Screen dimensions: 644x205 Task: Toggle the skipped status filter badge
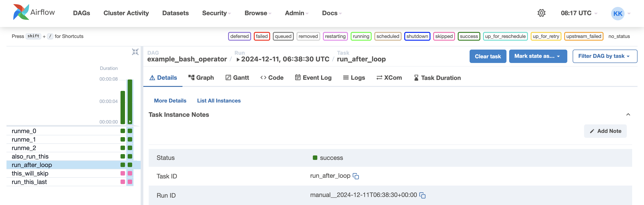click(443, 36)
